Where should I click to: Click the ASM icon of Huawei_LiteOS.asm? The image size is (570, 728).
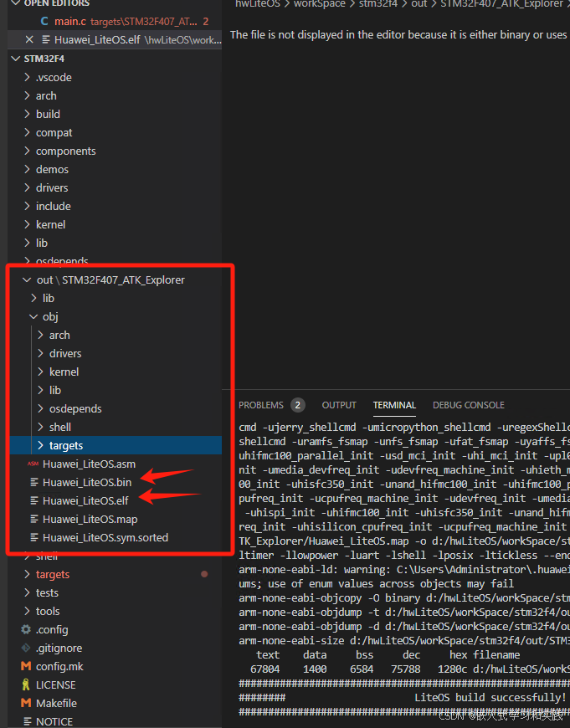click(x=33, y=464)
